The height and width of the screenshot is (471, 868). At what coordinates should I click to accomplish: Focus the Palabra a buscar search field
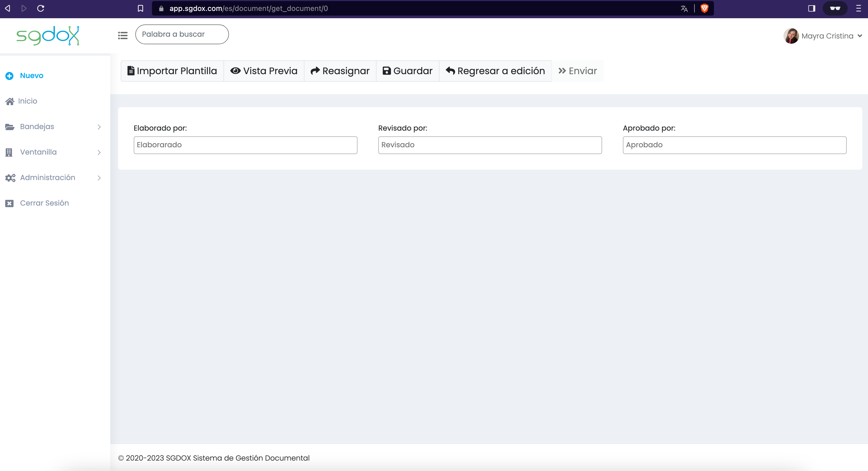182,34
